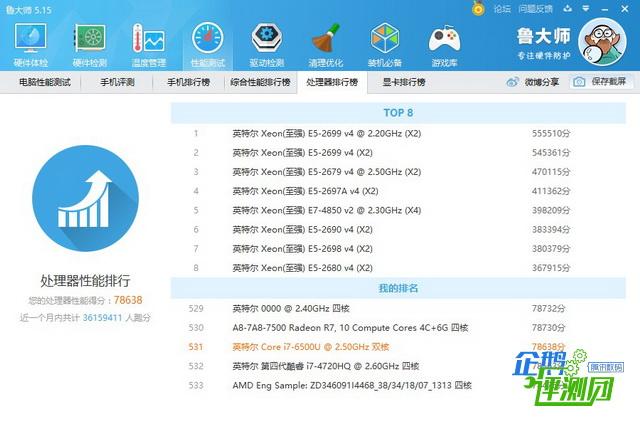The width and height of the screenshot is (640, 427).
Task: Open the 驱动检测 driver detection icon
Action: (x=267, y=45)
